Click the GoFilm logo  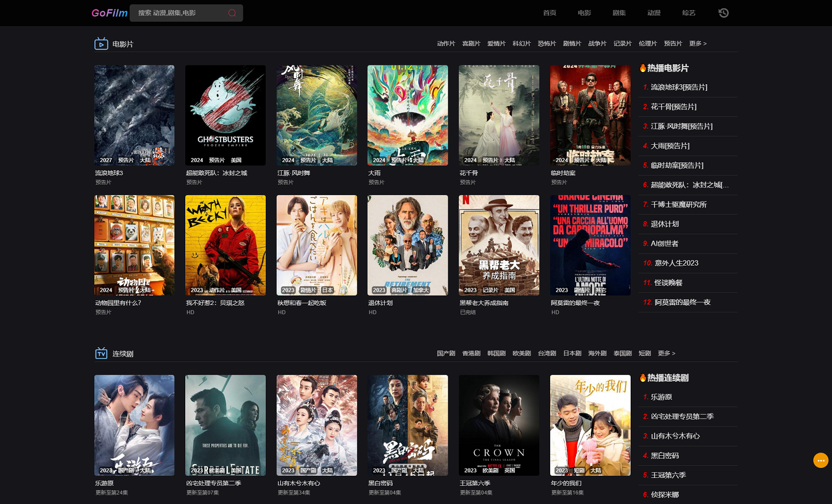pyautogui.click(x=109, y=13)
